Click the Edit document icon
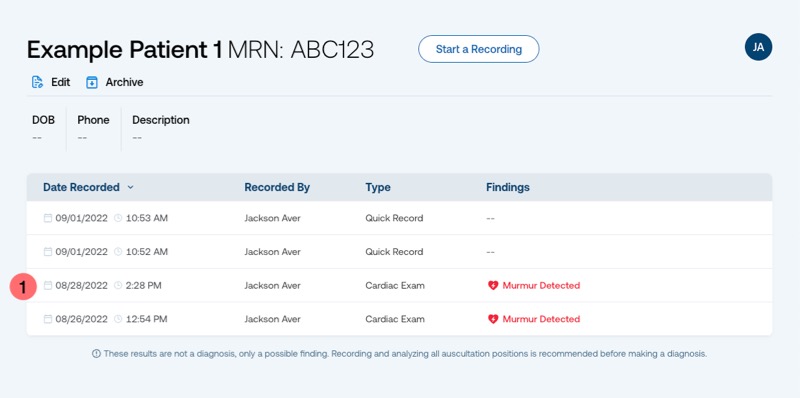This screenshot has width=800, height=398. (37, 82)
